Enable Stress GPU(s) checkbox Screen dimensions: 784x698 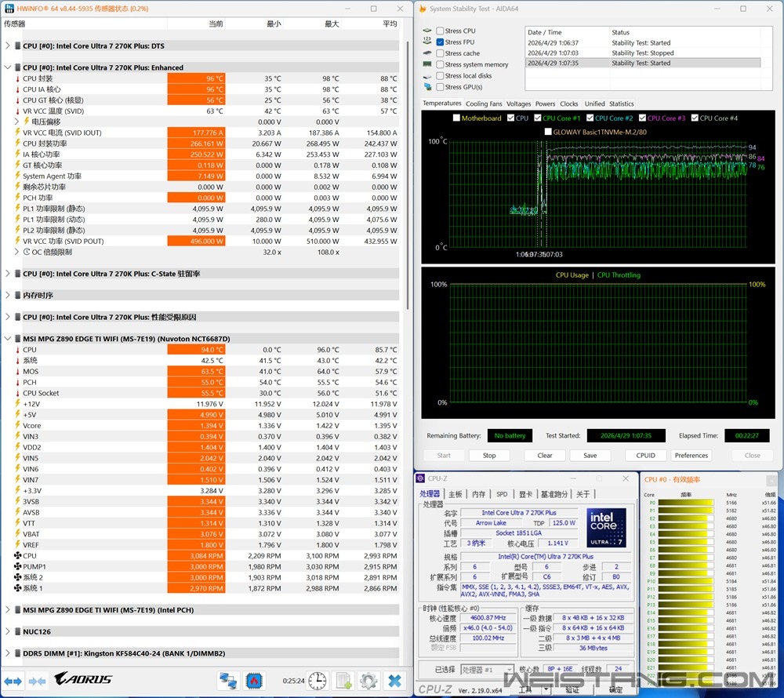pos(440,87)
